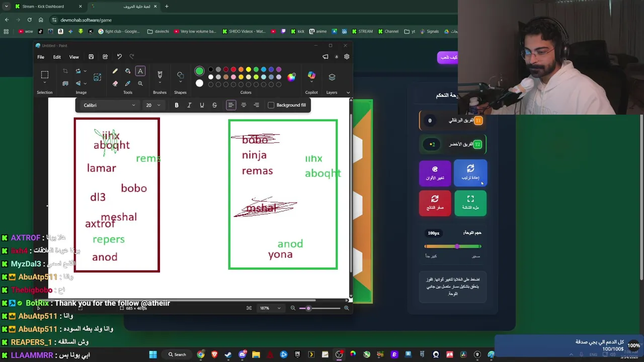Toggle Italic text formatting
Viewport: 644px width, 362px height.
[189, 105]
